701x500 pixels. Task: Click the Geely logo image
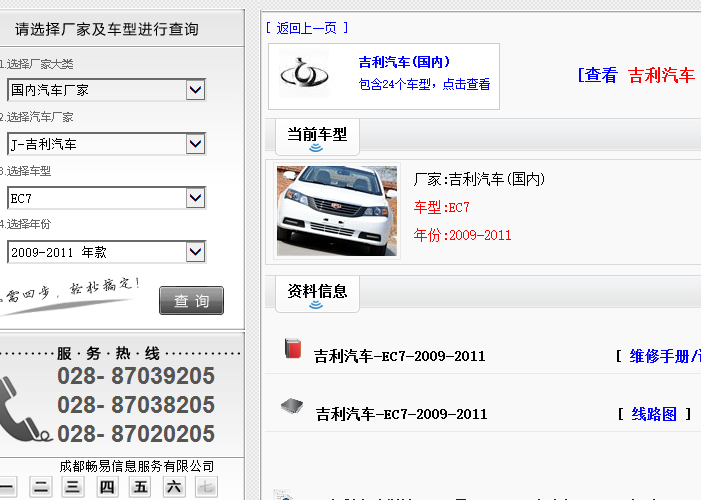(x=304, y=74)
